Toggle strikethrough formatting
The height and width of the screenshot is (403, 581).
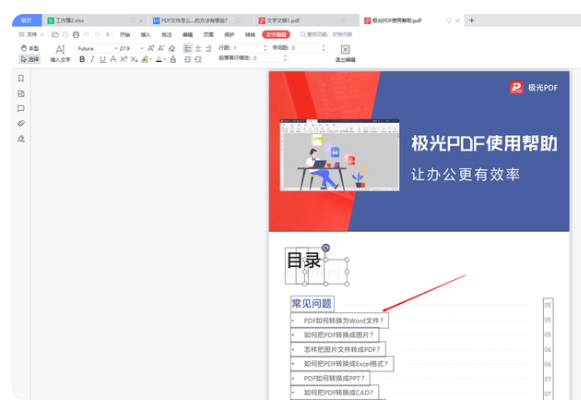[x=113, y=59]
